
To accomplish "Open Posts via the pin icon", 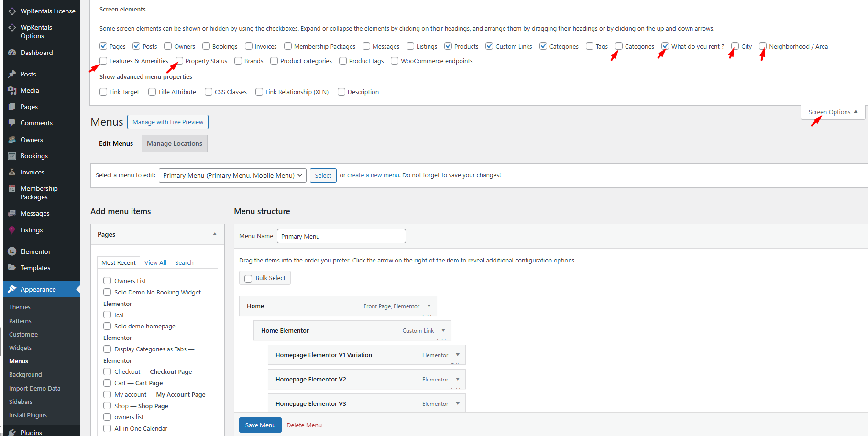I will pos(12,74).
